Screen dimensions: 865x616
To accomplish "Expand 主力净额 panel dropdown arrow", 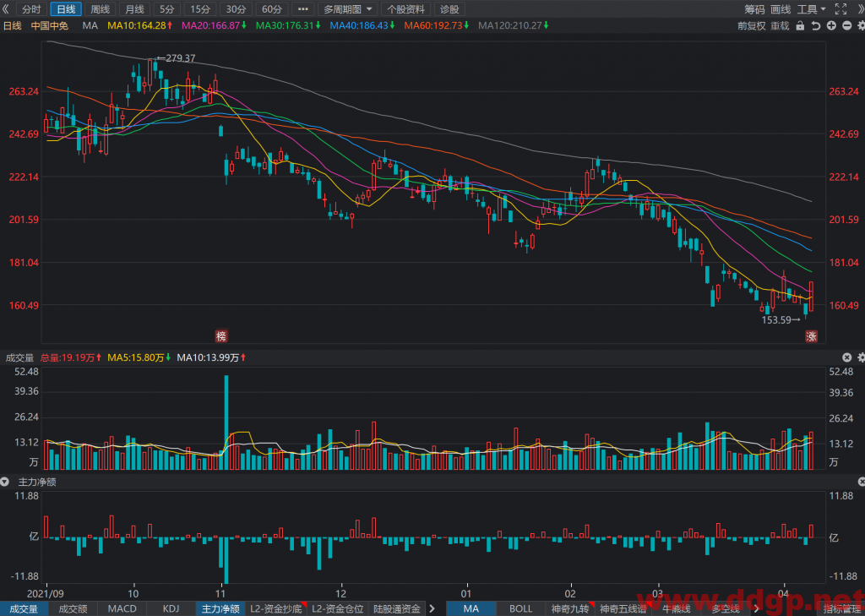I will (4, 482).
